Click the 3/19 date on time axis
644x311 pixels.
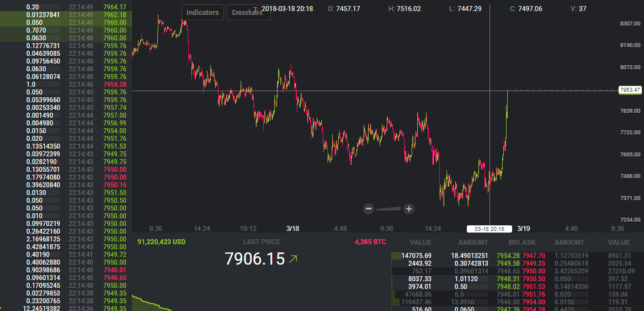[x=523, y=229]
